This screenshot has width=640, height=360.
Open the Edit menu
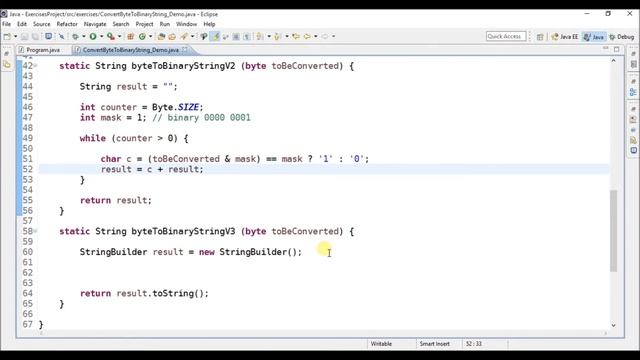click(x=22, y=24)
